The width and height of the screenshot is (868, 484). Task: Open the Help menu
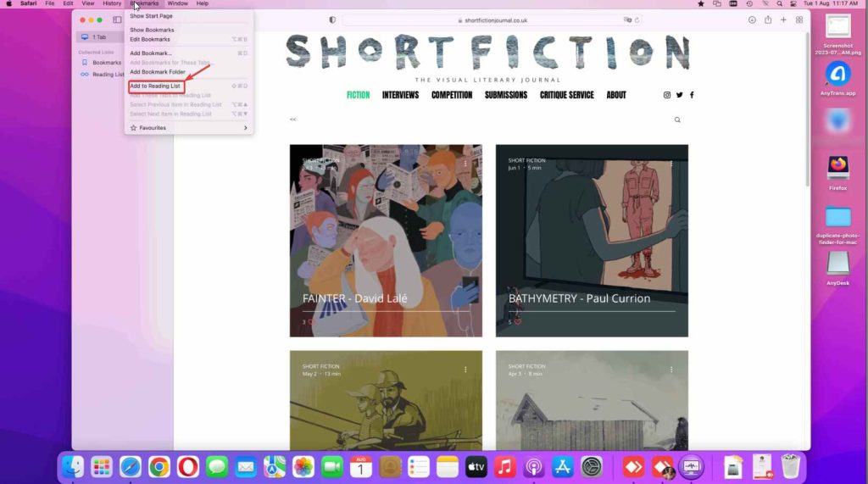[x=203, y=3]
